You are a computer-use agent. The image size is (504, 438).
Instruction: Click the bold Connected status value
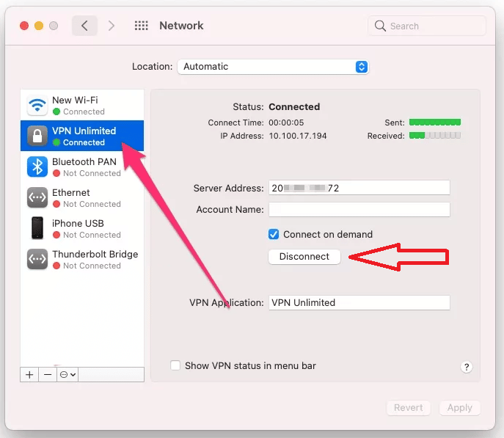[294, 106]
